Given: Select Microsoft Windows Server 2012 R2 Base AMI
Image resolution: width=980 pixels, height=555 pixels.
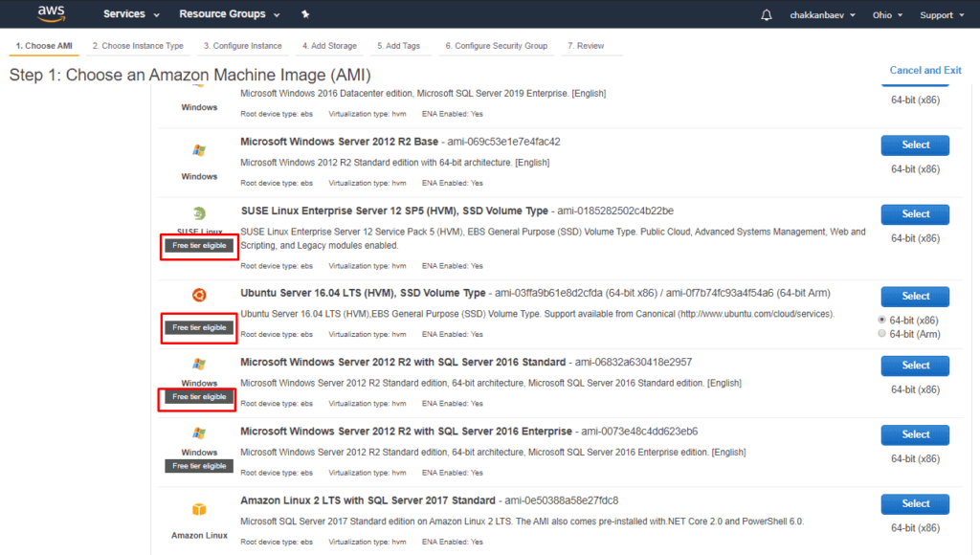Looking at the screenshot, I should (x=915, y=145).
